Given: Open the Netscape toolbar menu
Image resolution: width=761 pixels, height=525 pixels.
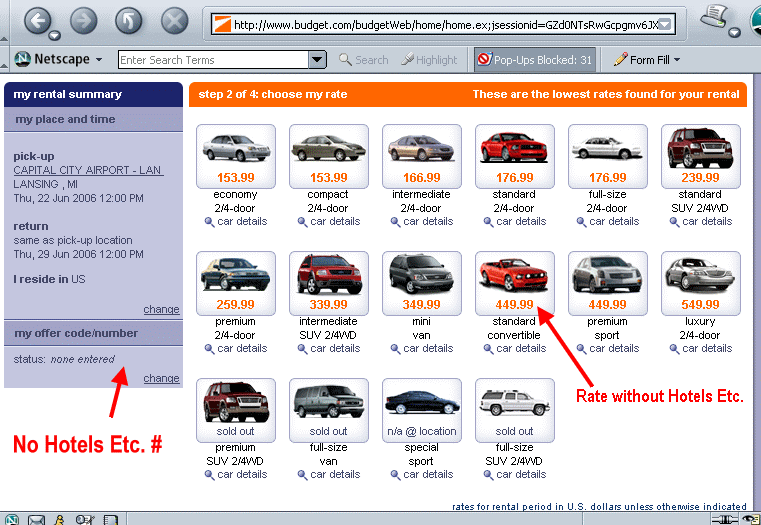Looking at the screenshot, I should [58, 59].
